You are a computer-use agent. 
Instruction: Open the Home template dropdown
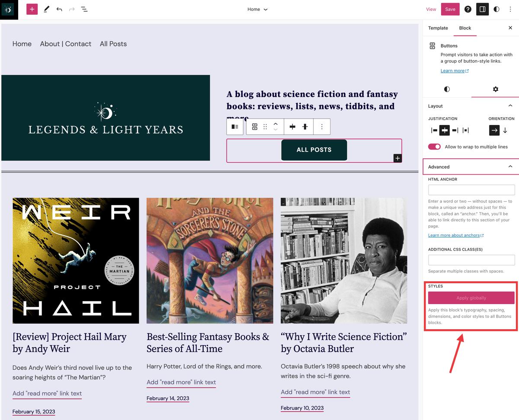[x=257, y=9]
